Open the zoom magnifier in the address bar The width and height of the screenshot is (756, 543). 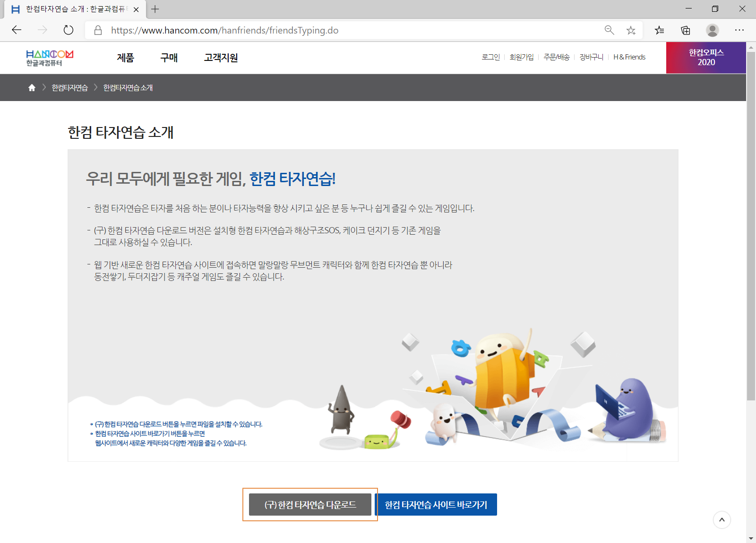pos(609,30)
